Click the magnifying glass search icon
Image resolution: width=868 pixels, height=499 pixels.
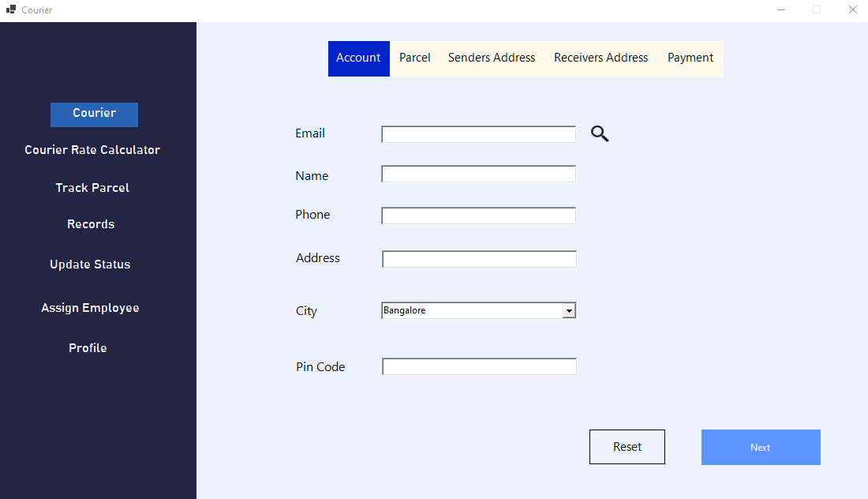coord(599,134)
